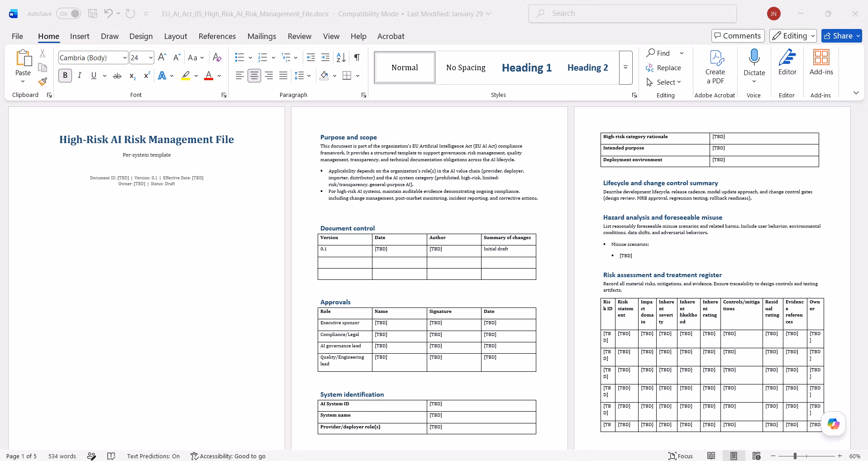Screen dimensions: 868x461
Task: Toggle Underline formatting
Action: (94, 76)
